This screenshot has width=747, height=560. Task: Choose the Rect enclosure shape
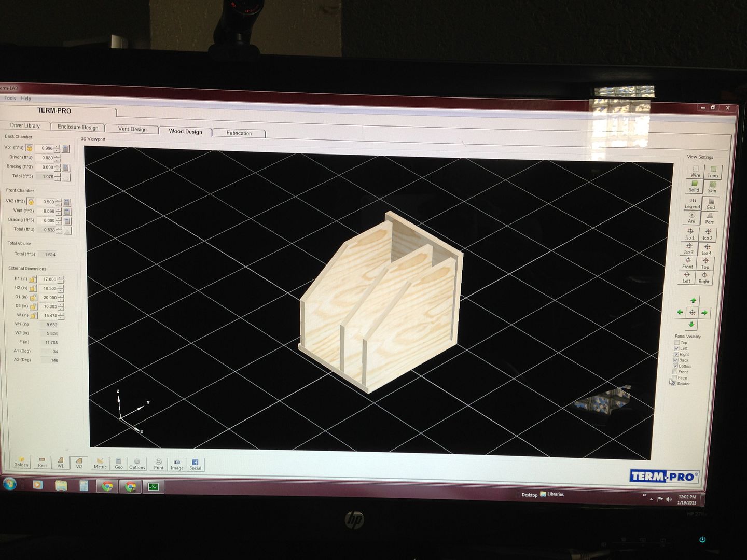43,462
